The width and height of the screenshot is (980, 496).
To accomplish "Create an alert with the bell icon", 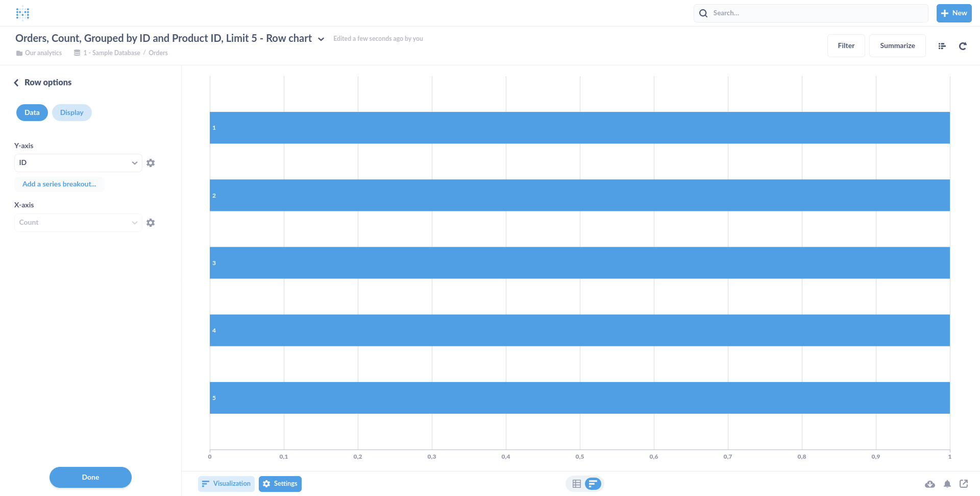I will tap(947, 484).
